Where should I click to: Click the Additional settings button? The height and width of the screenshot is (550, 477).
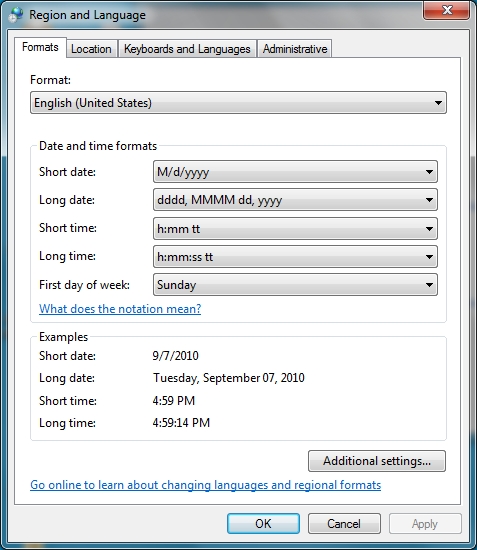(377, 461)
